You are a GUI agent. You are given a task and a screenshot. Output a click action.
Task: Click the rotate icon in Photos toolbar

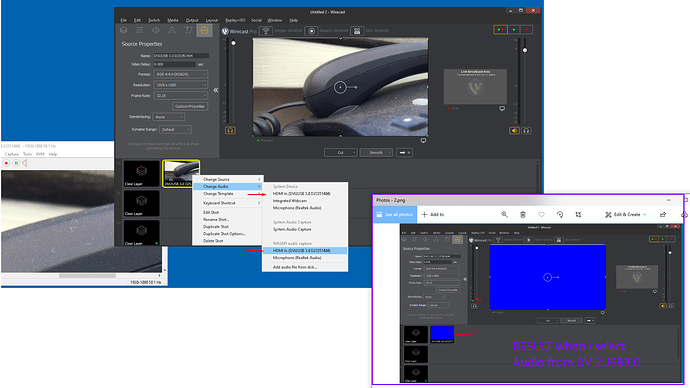[x=560, y=214]
